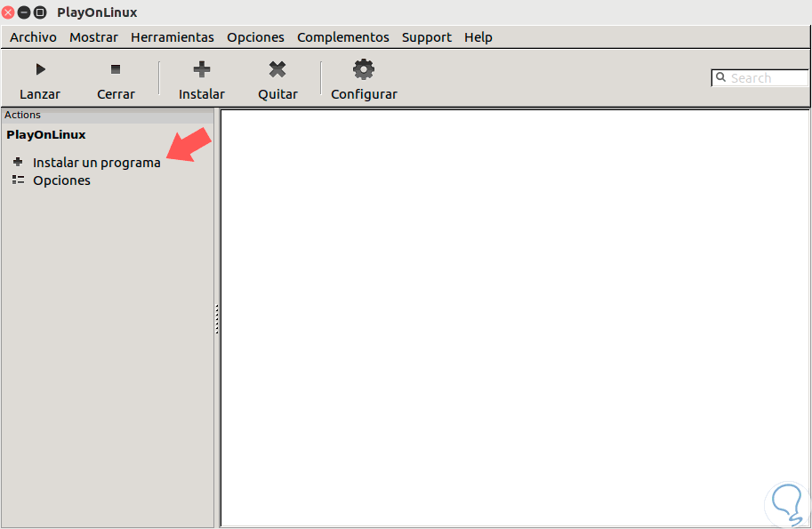
Task: Open the Help menu
Action: (x=478, y=37)
